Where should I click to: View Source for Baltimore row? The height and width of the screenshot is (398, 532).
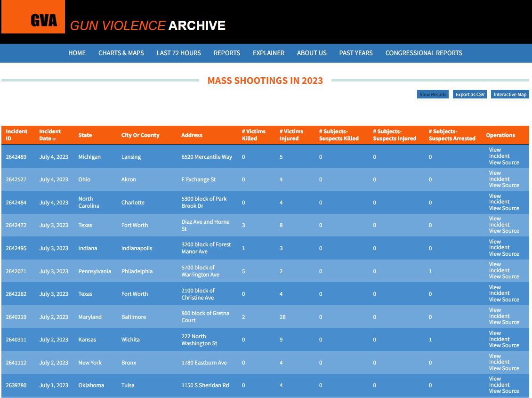coord(504,322)
